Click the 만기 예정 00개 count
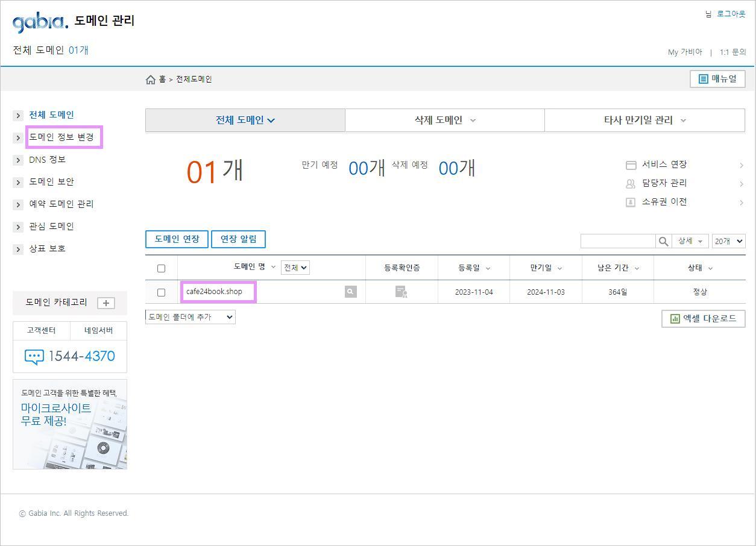Image resolution: width=756 pixels, height=546 pixels. (367, 168)
